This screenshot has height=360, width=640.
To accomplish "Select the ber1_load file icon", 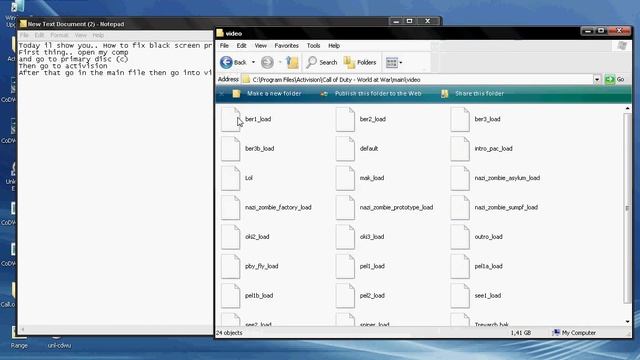I will [x=231, y=120].
